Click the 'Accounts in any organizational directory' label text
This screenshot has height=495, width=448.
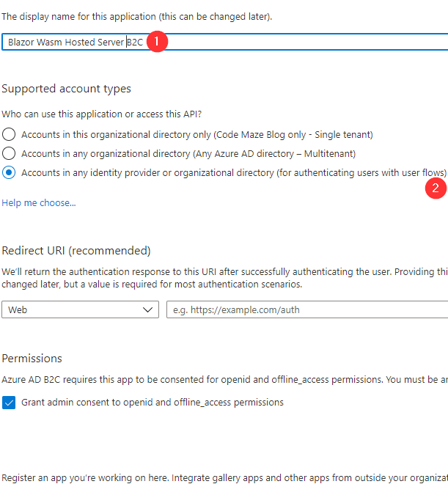point(188,154)
